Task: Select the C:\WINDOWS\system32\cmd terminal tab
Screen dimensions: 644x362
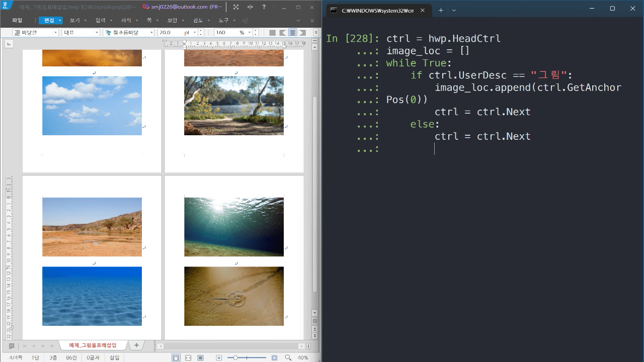Action: click(x=378, y=11)
